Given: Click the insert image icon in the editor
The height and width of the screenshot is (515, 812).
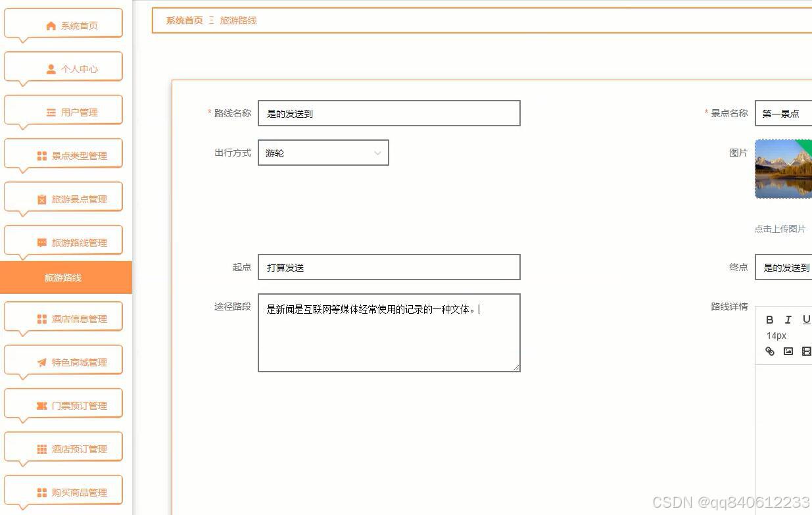Looking at the screenshot, I should (x=788, y=351).
